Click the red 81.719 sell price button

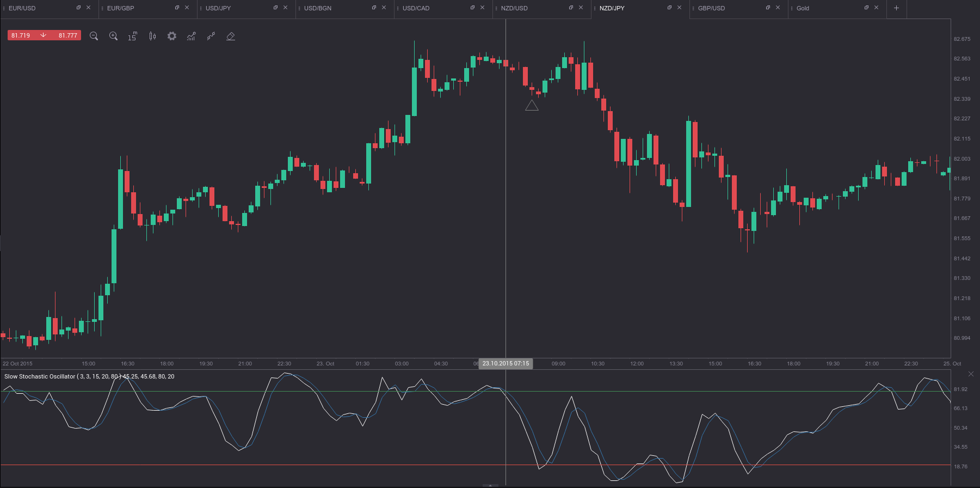click(x=22, y=35)
